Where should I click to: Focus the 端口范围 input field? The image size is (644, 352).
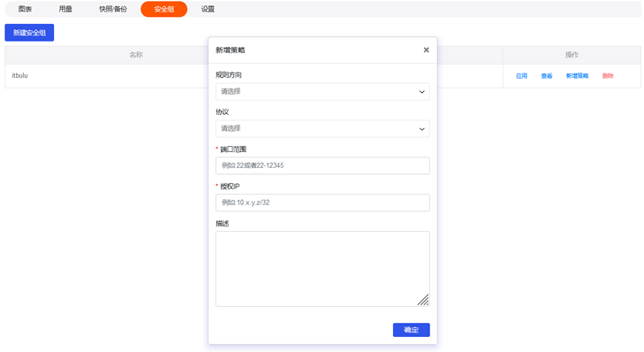tap(322, 165)
